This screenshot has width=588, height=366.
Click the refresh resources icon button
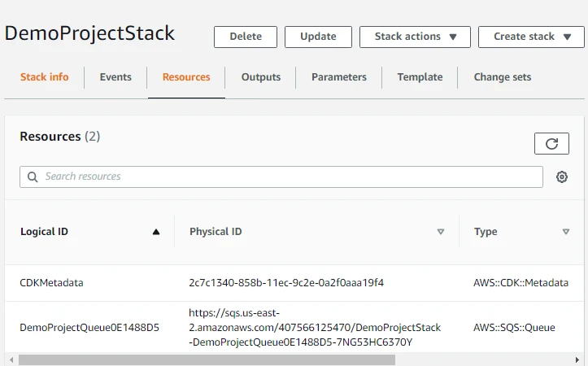(x=551, y=144)
